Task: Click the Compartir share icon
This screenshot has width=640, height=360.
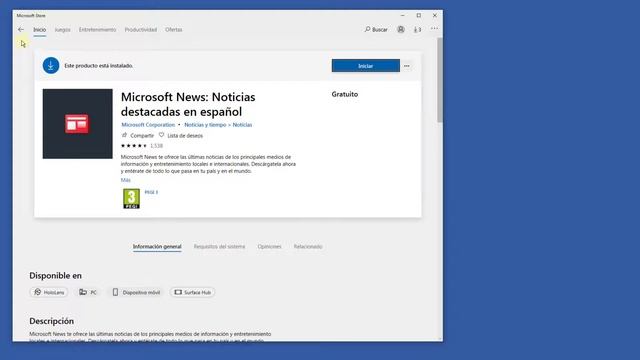Action: pos(125,135)
